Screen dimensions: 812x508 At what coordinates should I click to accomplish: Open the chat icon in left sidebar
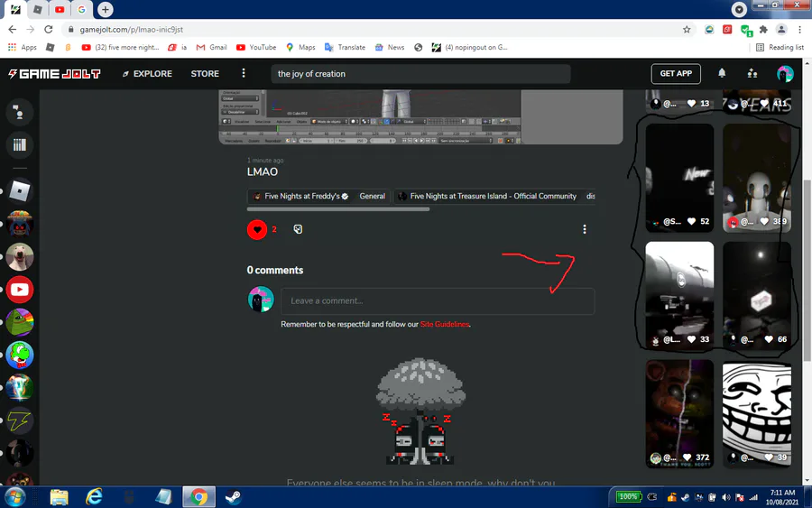pyautogui.click(x=19, y=112)
